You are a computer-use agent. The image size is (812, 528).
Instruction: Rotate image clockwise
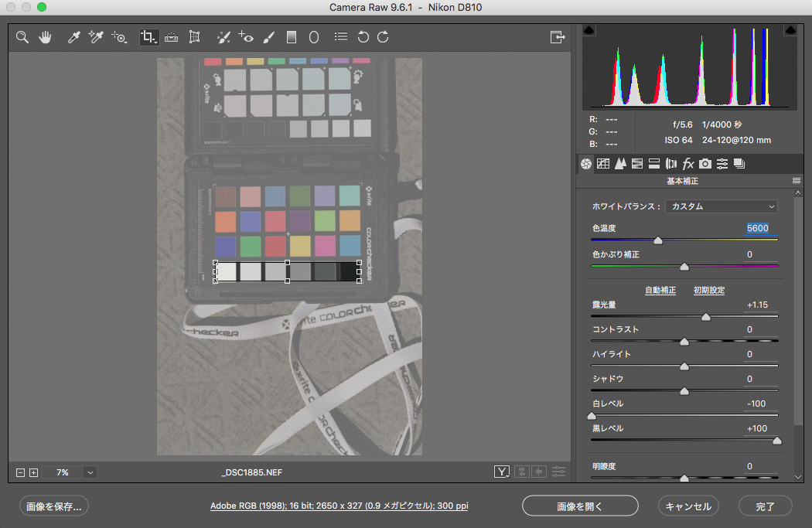pyautogui.click(x=383, y=37)
